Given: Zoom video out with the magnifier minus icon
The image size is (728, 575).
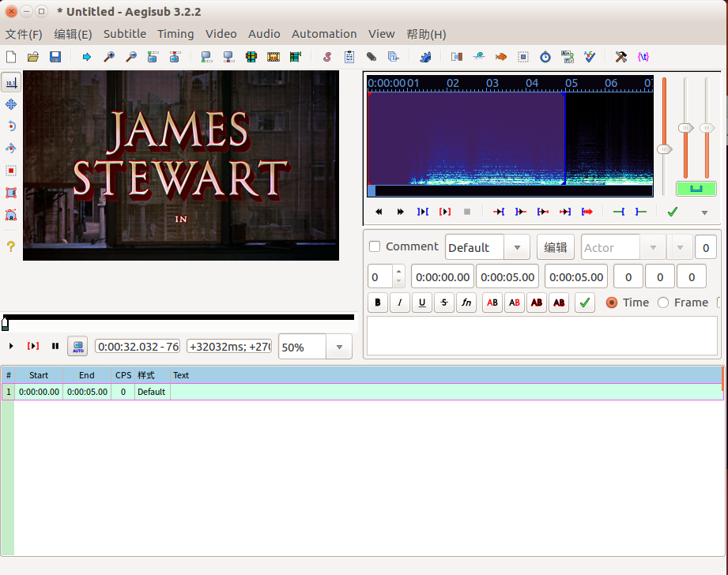Looking at the screenshot, I should pos(131,57).
